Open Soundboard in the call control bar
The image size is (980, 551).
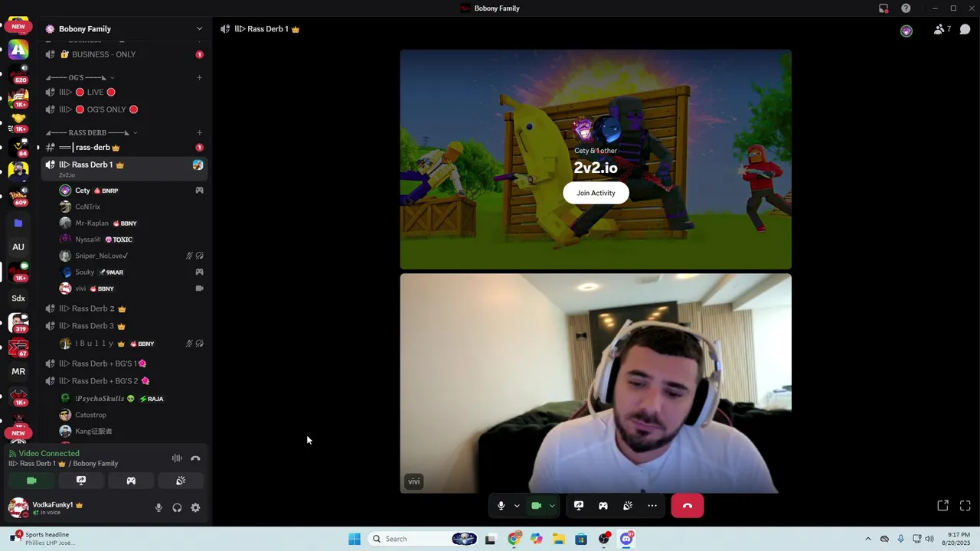628,506
